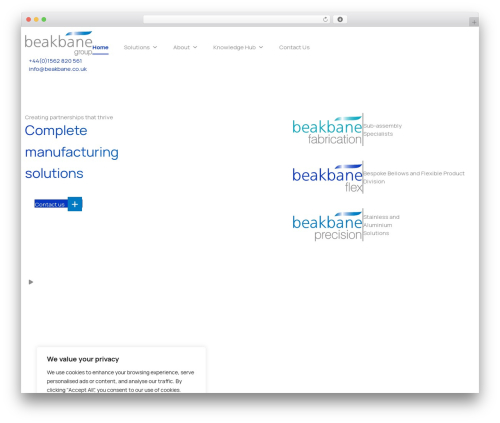Open the Home menu item

pos(100,47)
